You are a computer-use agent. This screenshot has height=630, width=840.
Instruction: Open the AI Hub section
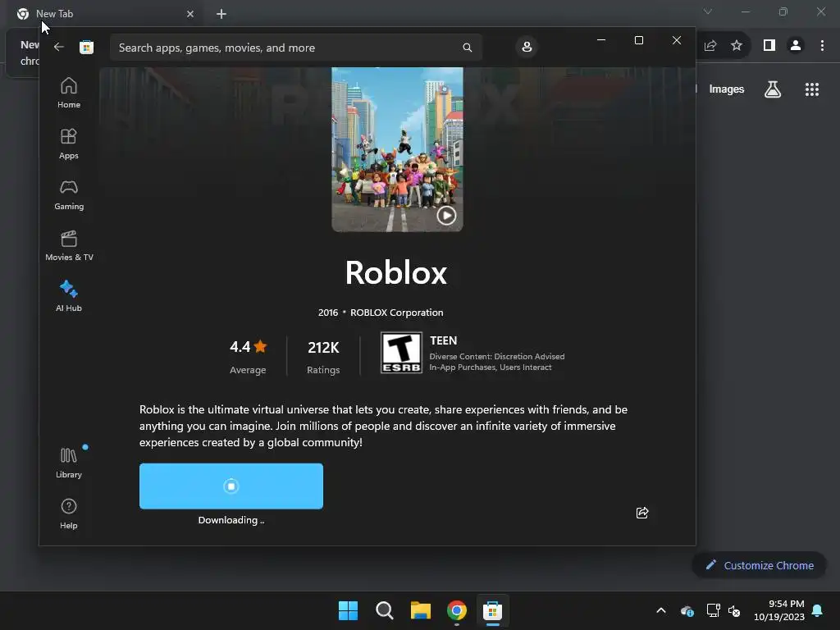[69, 296]
